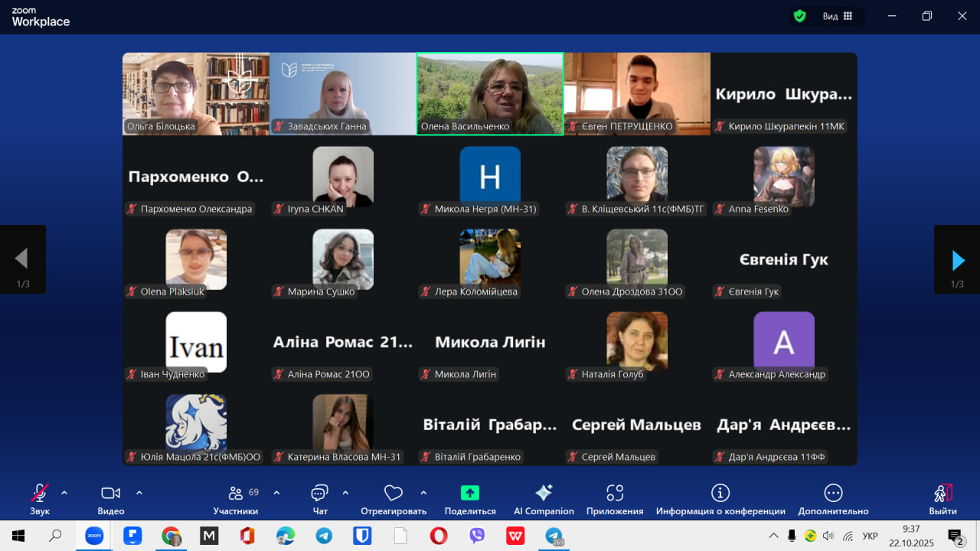Viewport: 980px width, 551px height.
Task: Open Bitwarden from the taskbar
Action: coord(362,536)
